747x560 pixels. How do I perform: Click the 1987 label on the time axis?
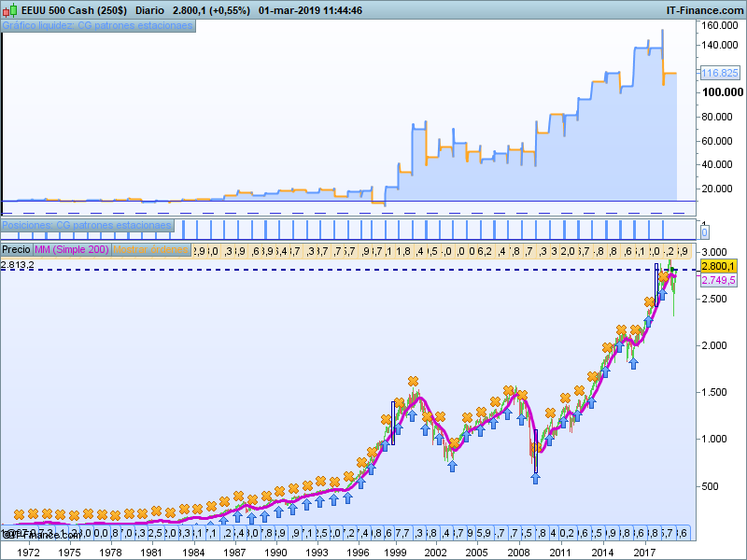coord(234,553)
